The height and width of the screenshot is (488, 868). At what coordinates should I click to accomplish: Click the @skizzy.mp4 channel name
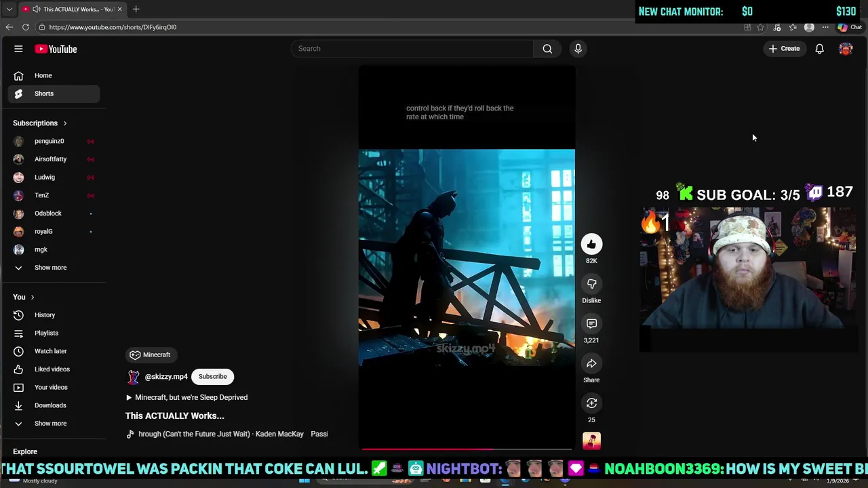pos(166,377)
